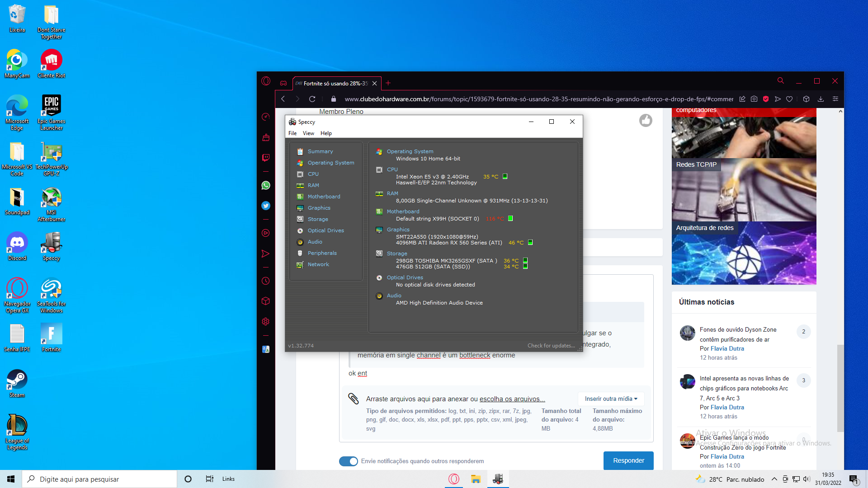The image size is (868, 488).
Task: Open History clock icon in Opera sidebar
Action: pos(266,281)
